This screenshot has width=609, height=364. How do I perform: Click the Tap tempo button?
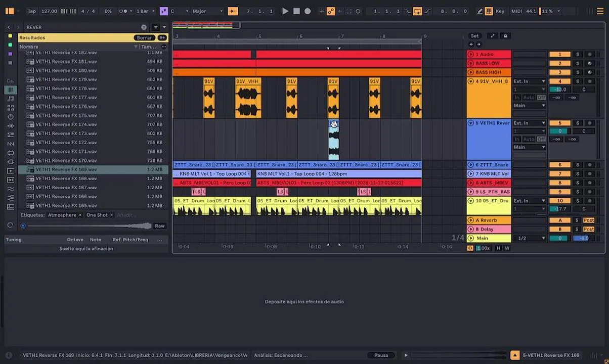pos(31,11)
